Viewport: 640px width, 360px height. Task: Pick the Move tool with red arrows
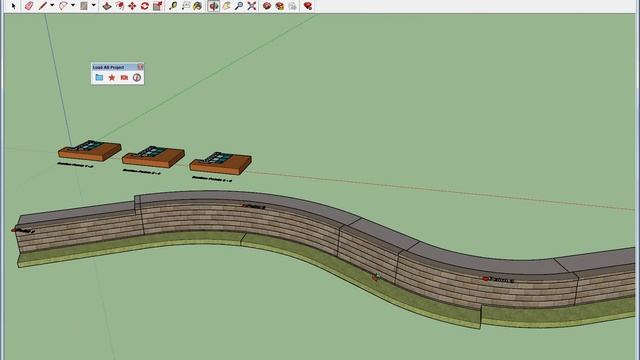point(132,6)
